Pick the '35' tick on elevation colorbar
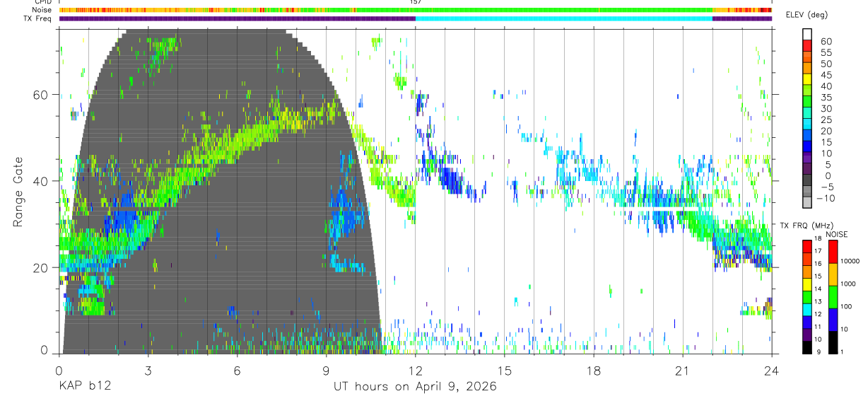 (x=825, y=98)
